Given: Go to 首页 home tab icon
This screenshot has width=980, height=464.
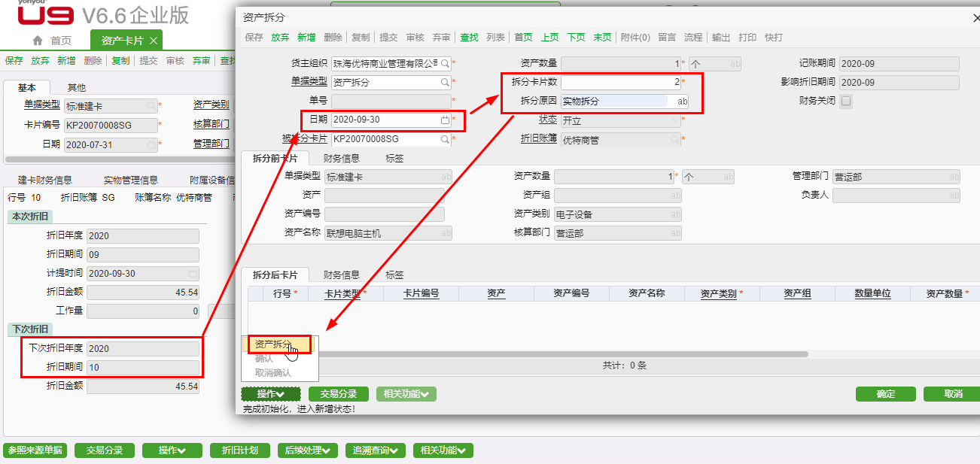Looking at the screenshot, I should point(38,41).
